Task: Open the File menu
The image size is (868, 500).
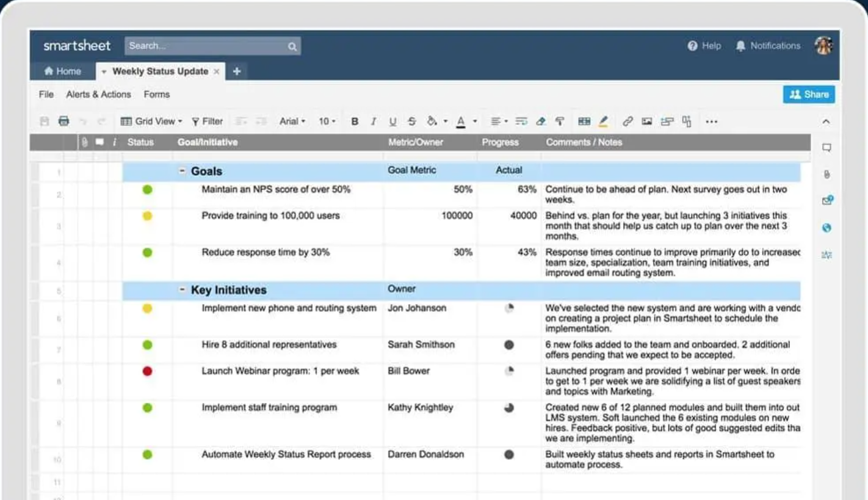Action: pyautogui.click(x=46, y=95)
